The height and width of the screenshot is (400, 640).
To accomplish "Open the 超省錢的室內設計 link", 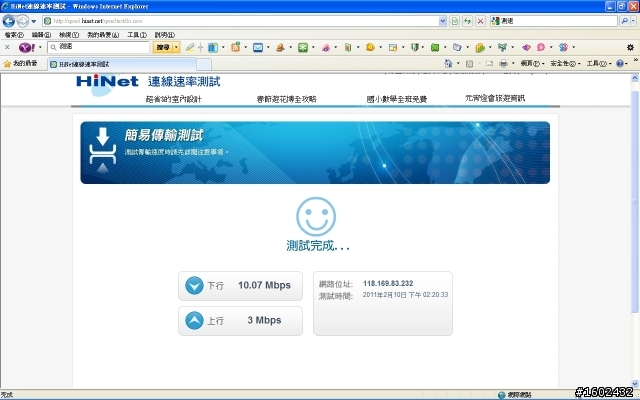I will [x=173, y=99].
